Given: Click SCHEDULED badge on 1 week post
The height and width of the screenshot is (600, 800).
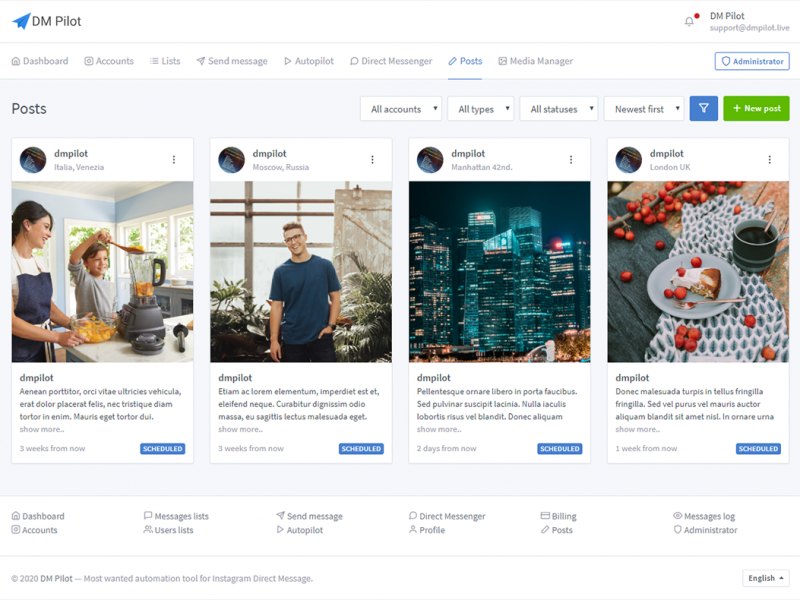Looking at the screenshot, I should (758, 448).
